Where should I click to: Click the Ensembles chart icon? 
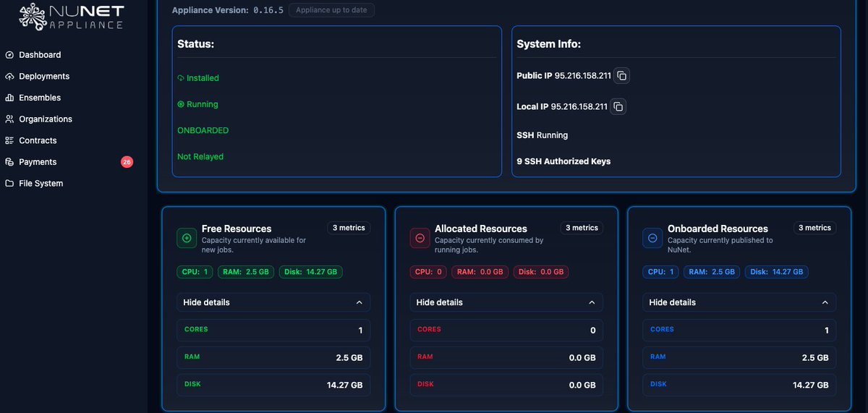(x=9, y=98)
